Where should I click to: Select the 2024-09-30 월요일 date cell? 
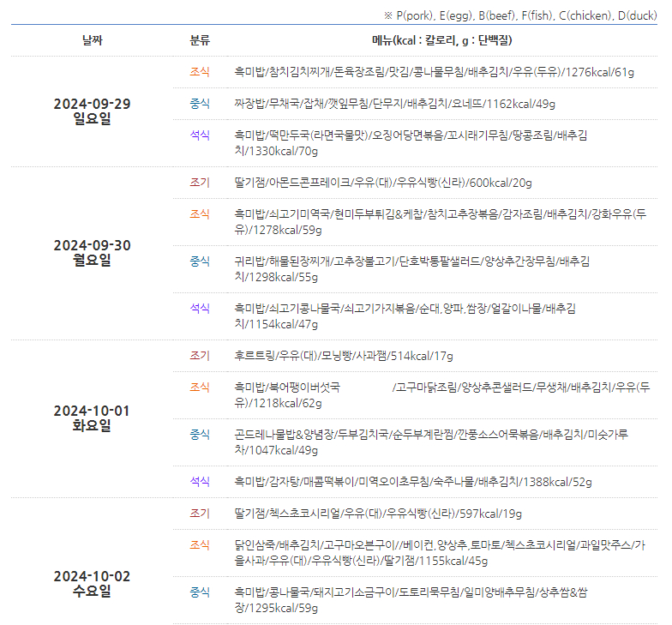pyautogui.click(x=91, y=253)
